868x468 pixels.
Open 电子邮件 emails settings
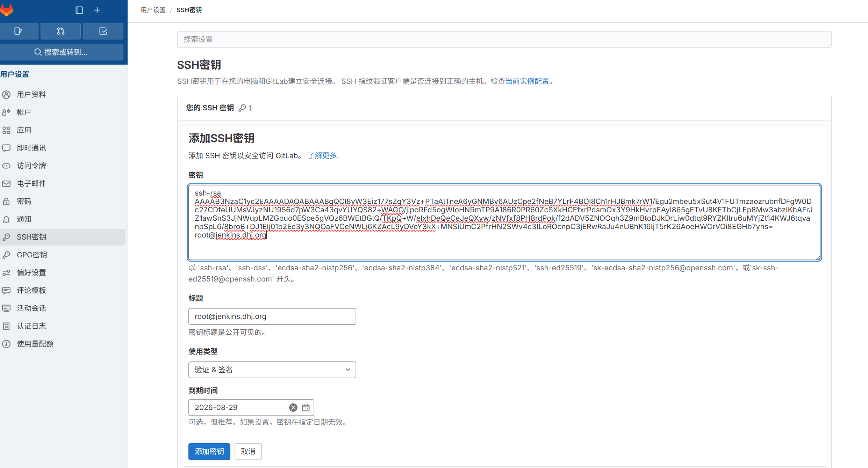point(63,183)
